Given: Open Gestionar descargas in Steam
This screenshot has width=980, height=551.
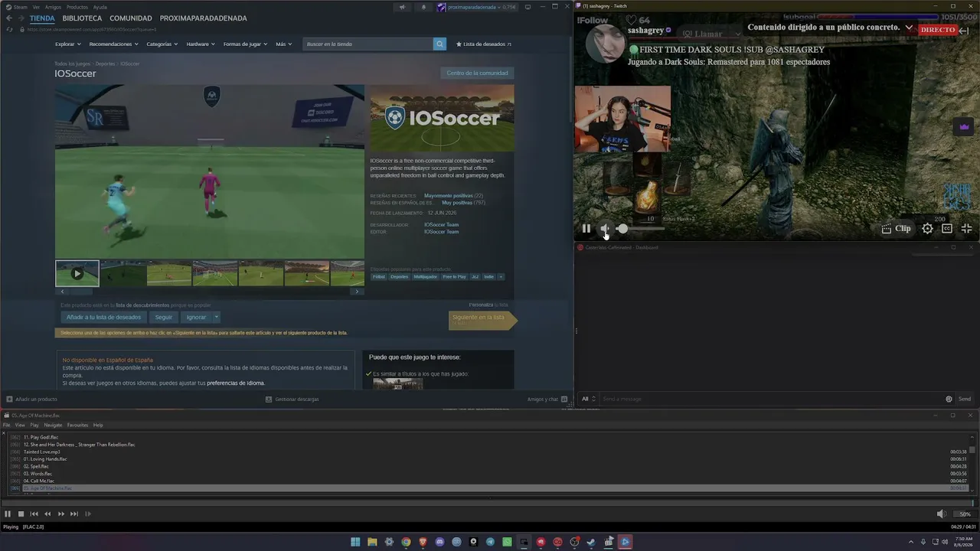Looking at the screenshot, I should tap(292, 399).
